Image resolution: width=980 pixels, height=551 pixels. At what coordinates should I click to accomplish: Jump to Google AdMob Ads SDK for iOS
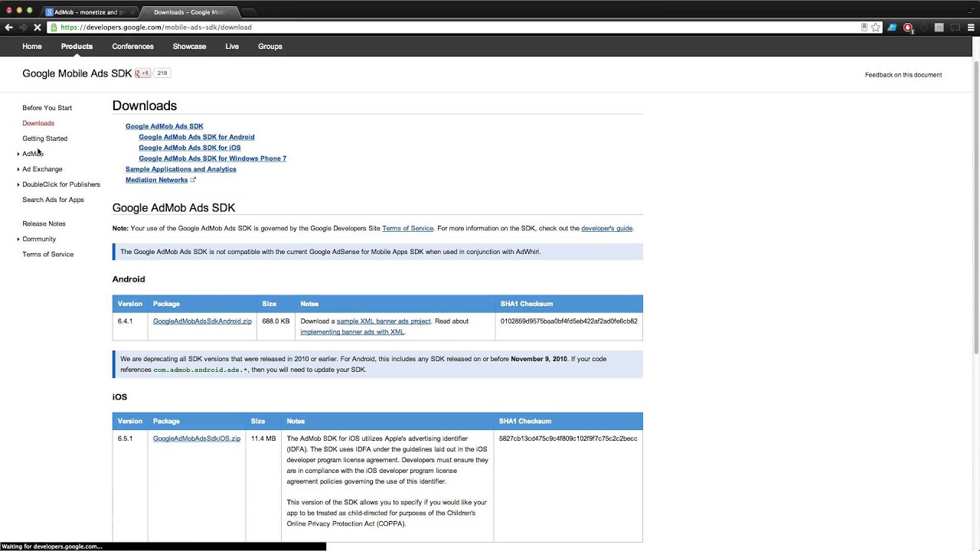point(190,148)
